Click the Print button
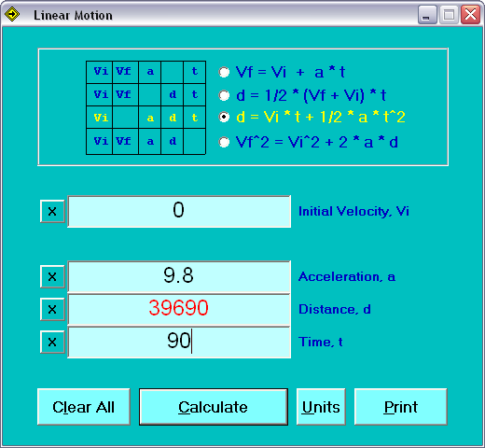This screenshot has height=448, width=485. click(401, 407)
